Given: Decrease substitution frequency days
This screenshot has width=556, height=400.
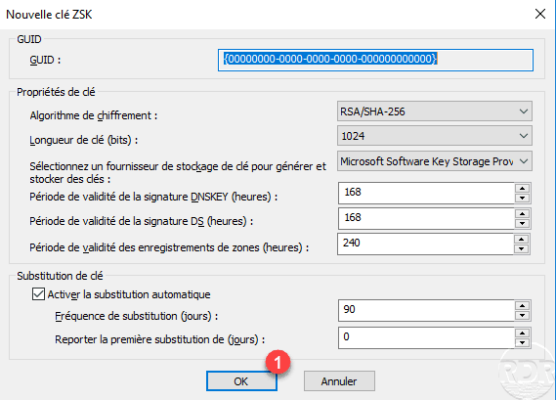Looking at the screenshot, I should [x=522, y=316].
